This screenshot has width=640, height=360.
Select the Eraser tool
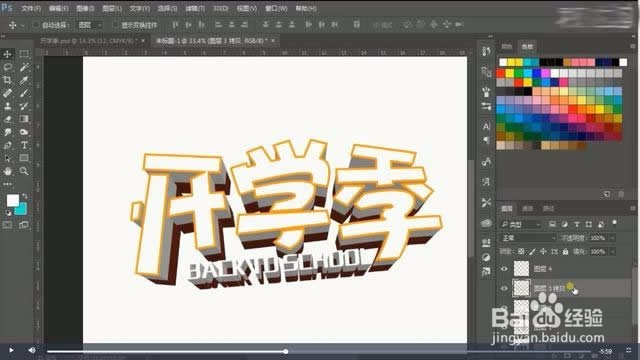click(7, 119)
